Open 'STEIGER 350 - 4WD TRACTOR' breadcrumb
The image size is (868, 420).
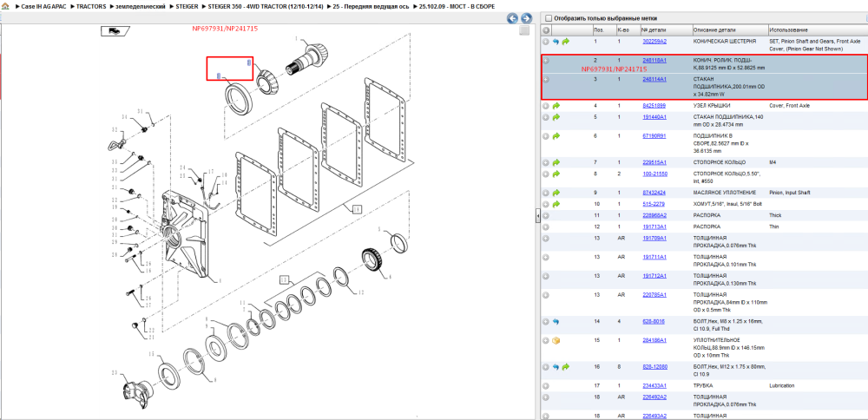[265, 6]
